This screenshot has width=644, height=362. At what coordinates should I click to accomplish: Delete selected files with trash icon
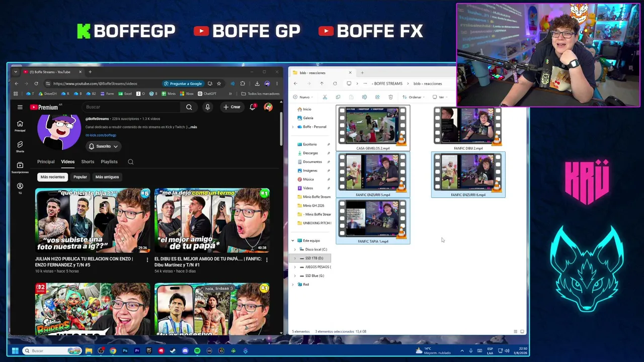(390, 97)
